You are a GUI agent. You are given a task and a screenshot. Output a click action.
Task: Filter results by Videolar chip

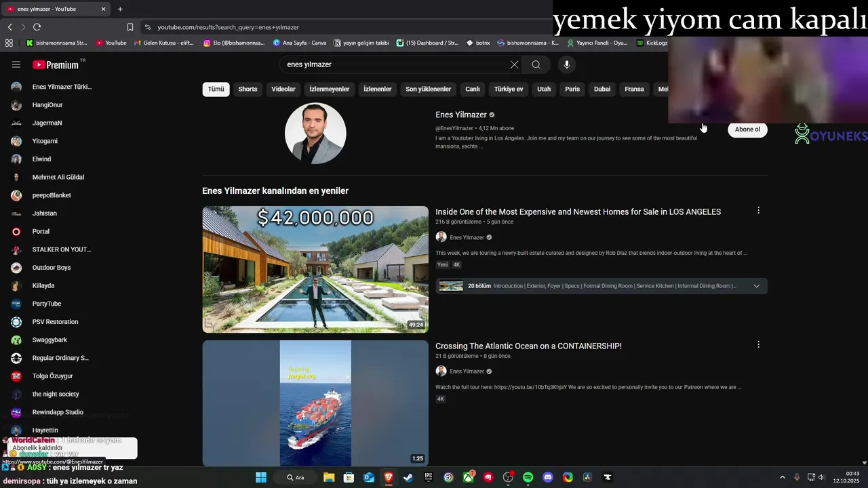tap(283, 89)
